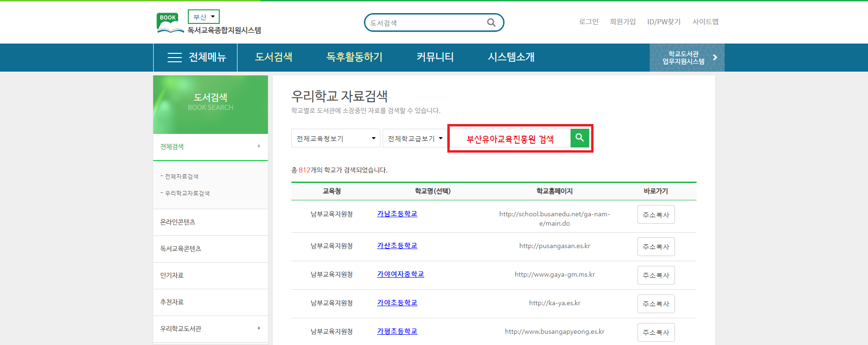The image size is (868, 345).
Task: Select 우리학교자료검색 in sidebar
Action: point(187,193)
